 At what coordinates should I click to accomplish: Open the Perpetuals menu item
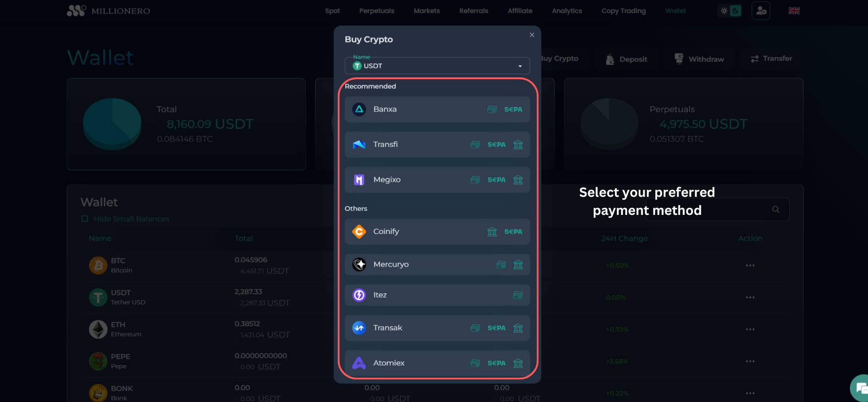(x=377, y=11)
